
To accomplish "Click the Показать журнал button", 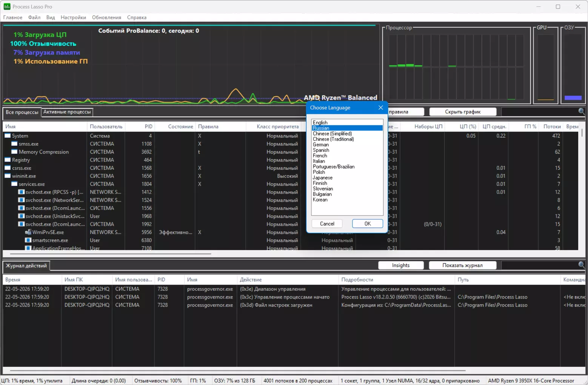I will pos(462,265).
